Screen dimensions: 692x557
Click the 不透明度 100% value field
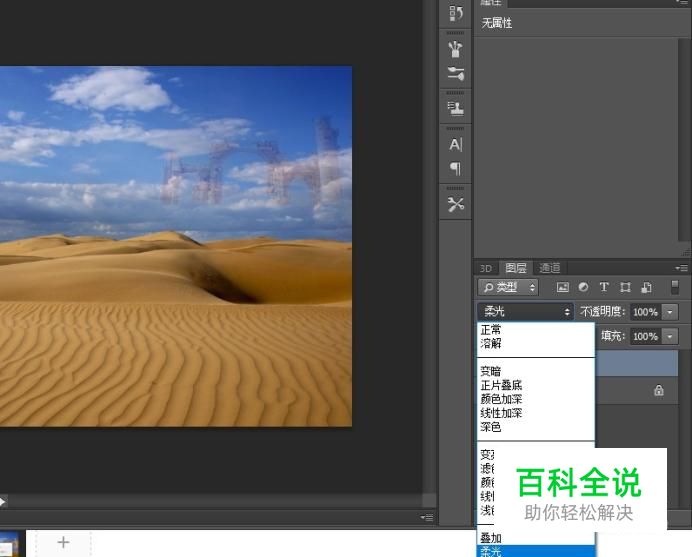coord(646,312)
